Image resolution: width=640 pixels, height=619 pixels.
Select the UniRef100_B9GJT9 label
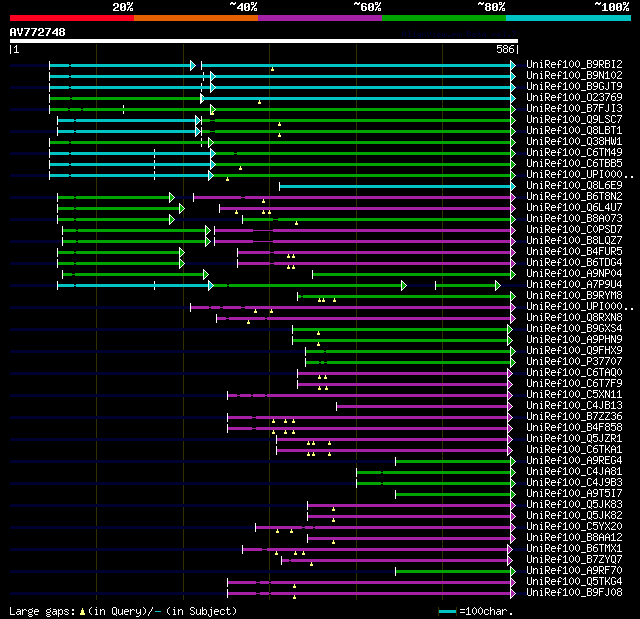coord(574,87)
